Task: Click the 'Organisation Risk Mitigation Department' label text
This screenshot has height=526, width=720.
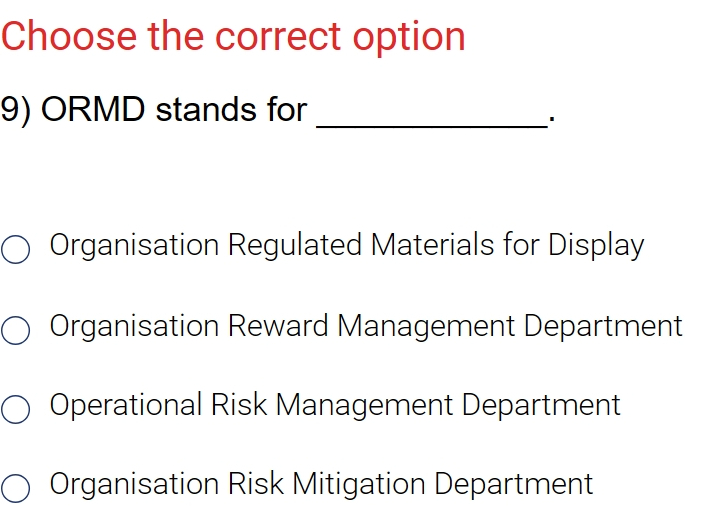Action: click(x=321, y=484)
